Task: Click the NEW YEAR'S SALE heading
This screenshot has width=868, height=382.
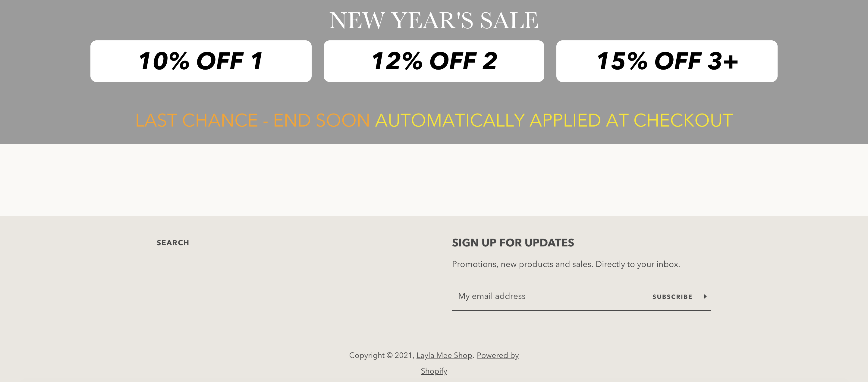Action: click(x=434, y=20)
